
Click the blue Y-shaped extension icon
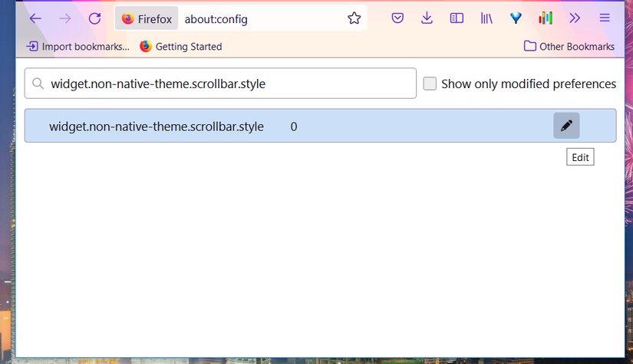[516, 18]
